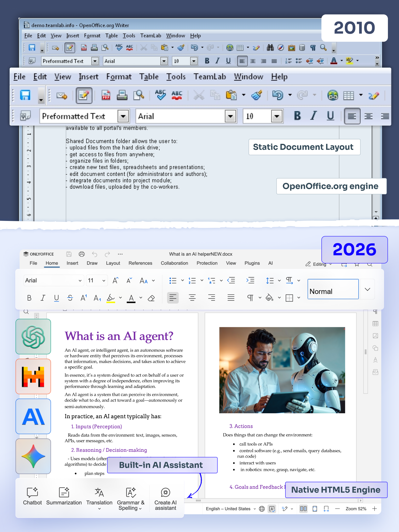Image resolution: width=399 pixels, height=532 pixels.
Task: Toggle Edit File button in magnified OpenOffice toolbar
Action: click(x=84, y=95)
